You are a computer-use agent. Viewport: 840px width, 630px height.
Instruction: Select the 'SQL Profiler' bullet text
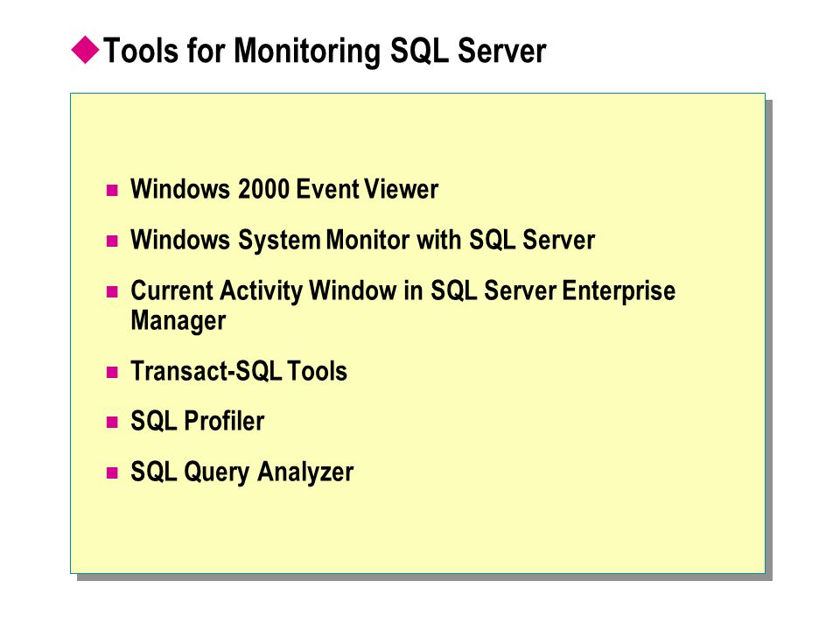[198, 421]
